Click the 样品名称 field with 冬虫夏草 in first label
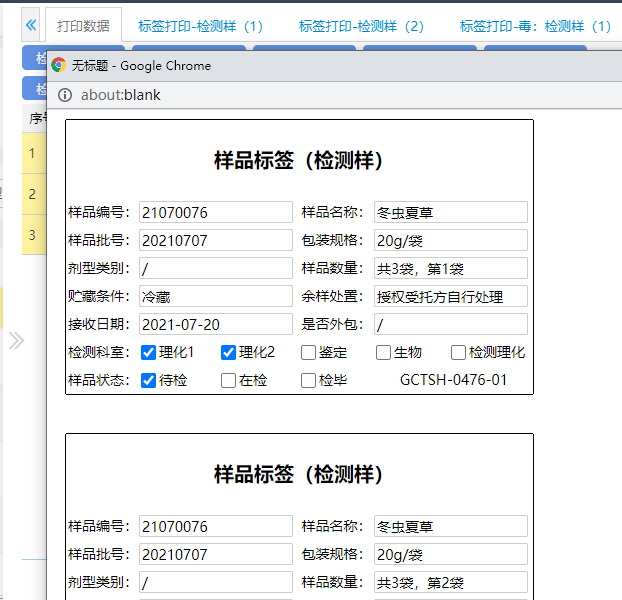The image size is (622, 600). click(450, 212)
